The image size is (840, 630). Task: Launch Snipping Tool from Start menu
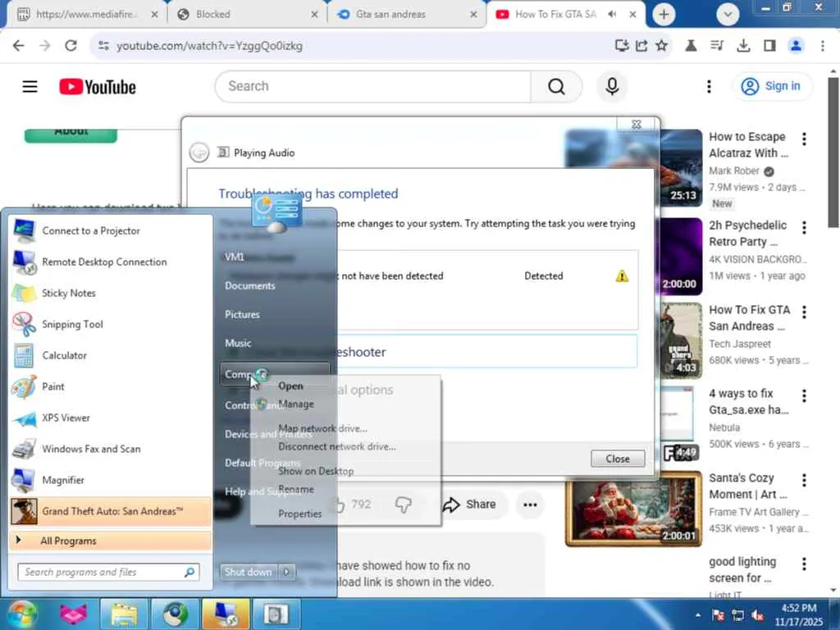111,324
